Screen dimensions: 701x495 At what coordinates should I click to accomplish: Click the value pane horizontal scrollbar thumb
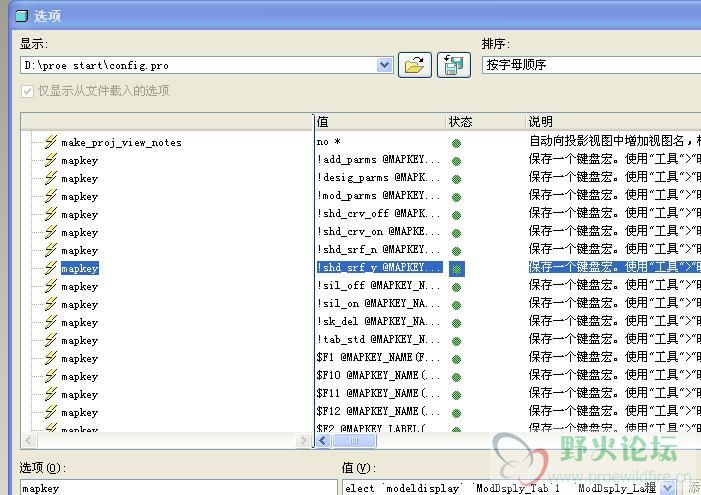pos(354,441)
